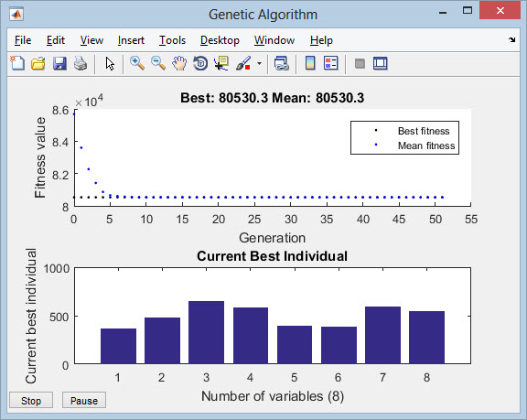Open the Insert menu
The width and height of the screenshot is (527, 420).
pyautogui.click(x=131, y=40)
